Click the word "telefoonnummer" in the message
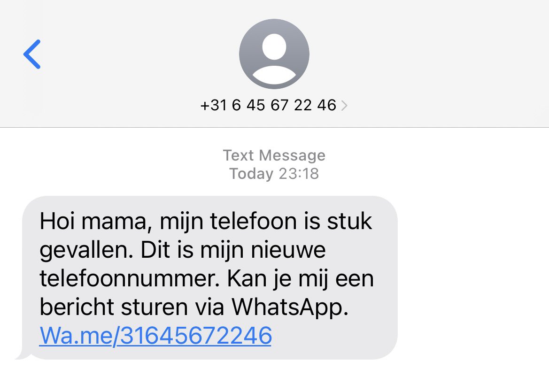 click(130, 278)
